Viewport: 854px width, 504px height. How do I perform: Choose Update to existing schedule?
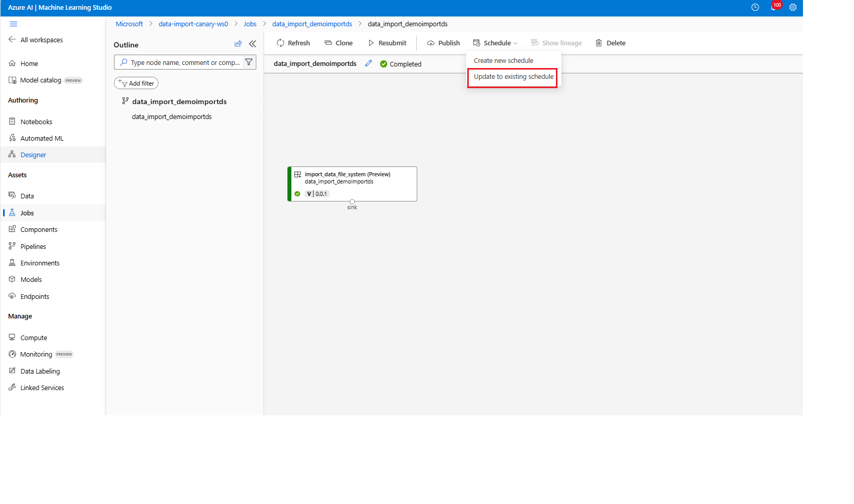(512, 76)
